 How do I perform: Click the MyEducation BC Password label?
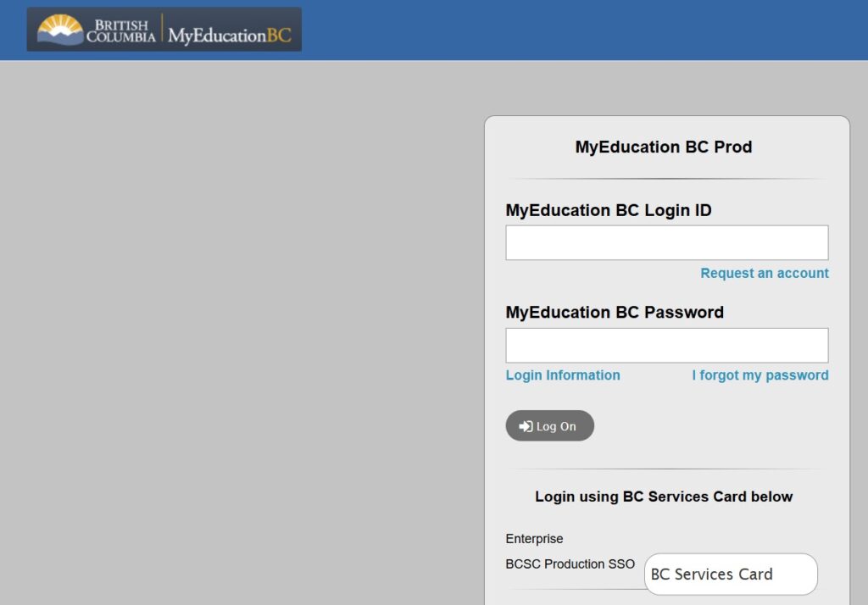(x=615, y=312)
